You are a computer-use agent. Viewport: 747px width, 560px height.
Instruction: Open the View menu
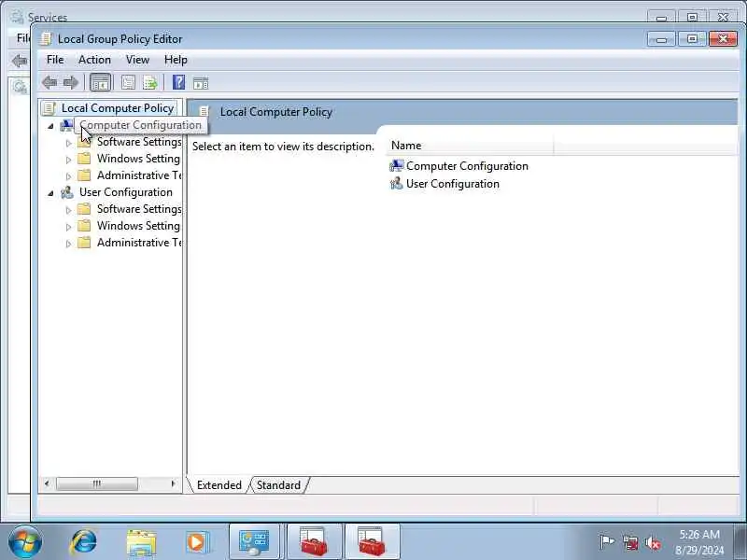click(137, 60)
